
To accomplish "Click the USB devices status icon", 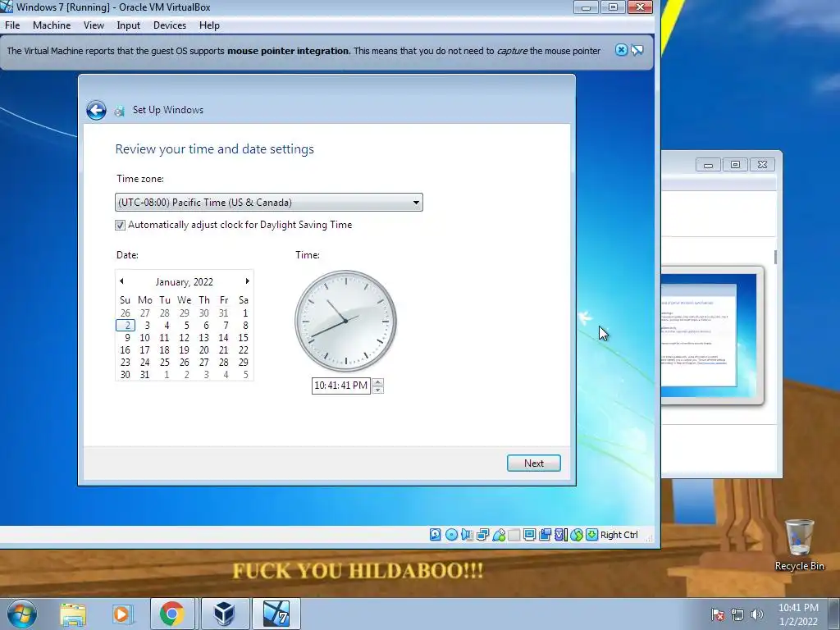I will coord(498,535).
